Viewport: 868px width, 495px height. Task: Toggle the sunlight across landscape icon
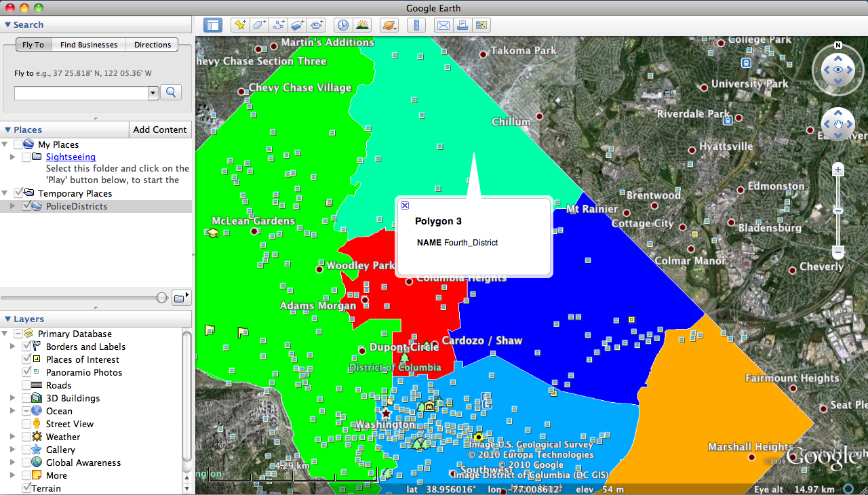point(362,25)
